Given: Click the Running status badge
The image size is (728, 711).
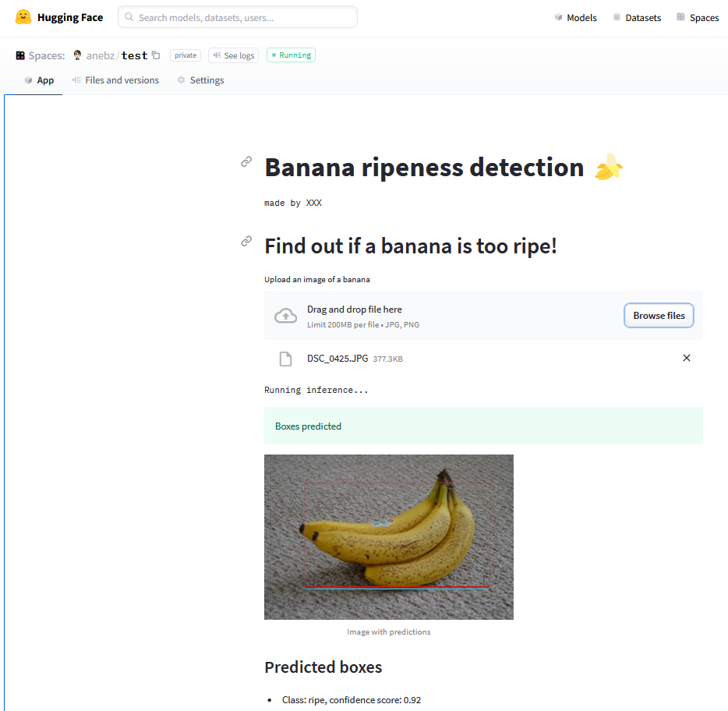Looking at the screenshot, I should pyautogui.click(x=291, y=55).
